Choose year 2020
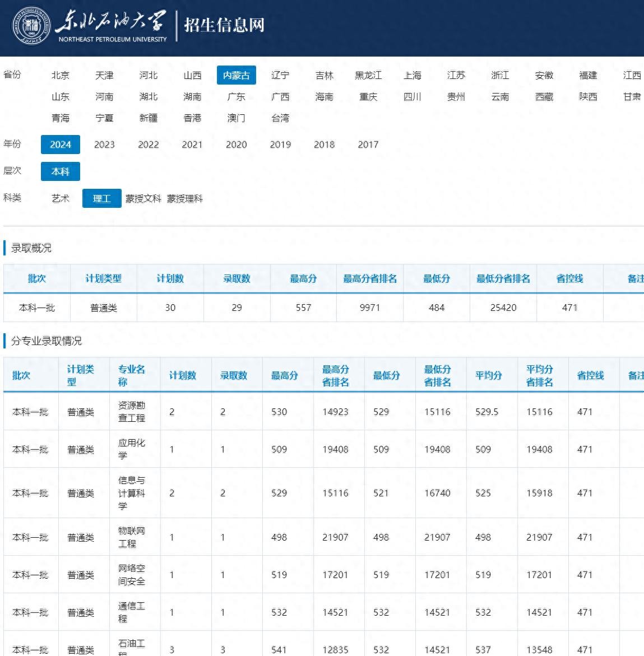The image size is (644, 656). (236, 145)
